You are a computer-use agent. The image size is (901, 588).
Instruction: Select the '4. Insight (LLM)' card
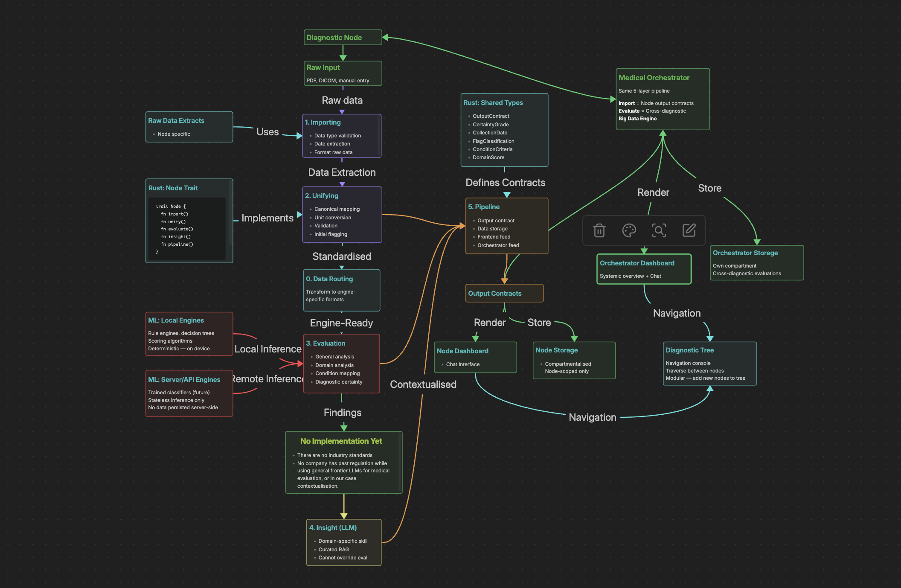[x=343, y=542]
